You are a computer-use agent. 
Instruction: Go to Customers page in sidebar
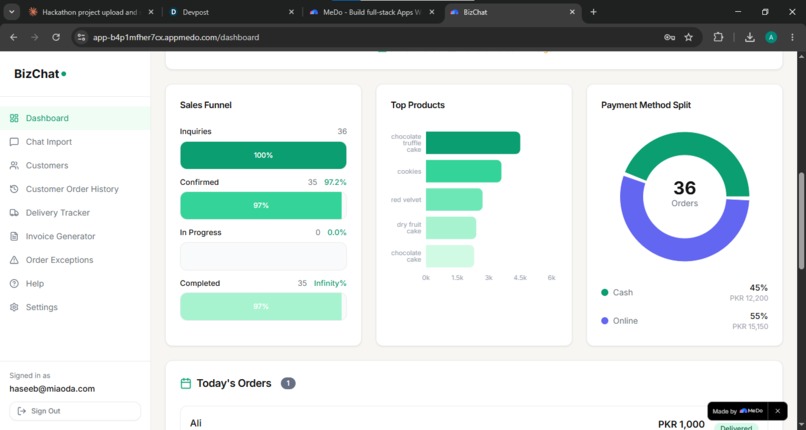75,165
